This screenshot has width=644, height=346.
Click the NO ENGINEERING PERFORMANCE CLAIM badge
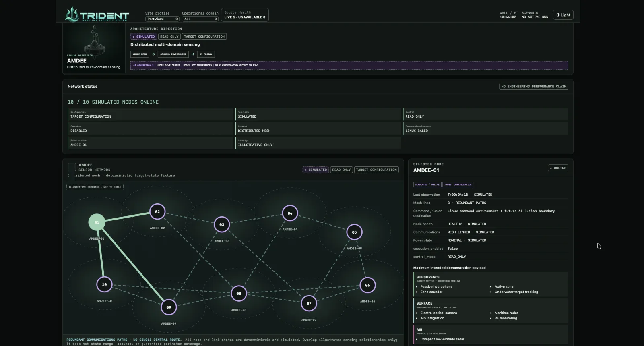(534, 87)
